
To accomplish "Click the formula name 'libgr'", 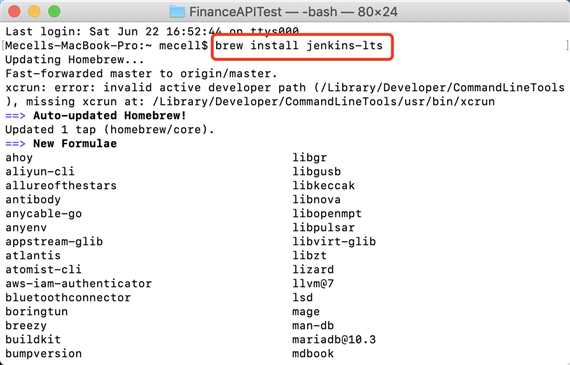I will point(309,158).
